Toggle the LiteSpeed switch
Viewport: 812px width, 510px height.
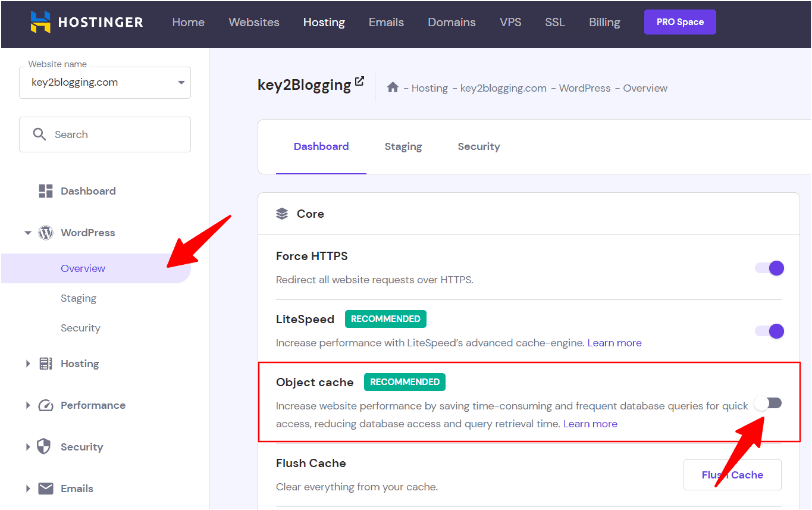[769, 331]
